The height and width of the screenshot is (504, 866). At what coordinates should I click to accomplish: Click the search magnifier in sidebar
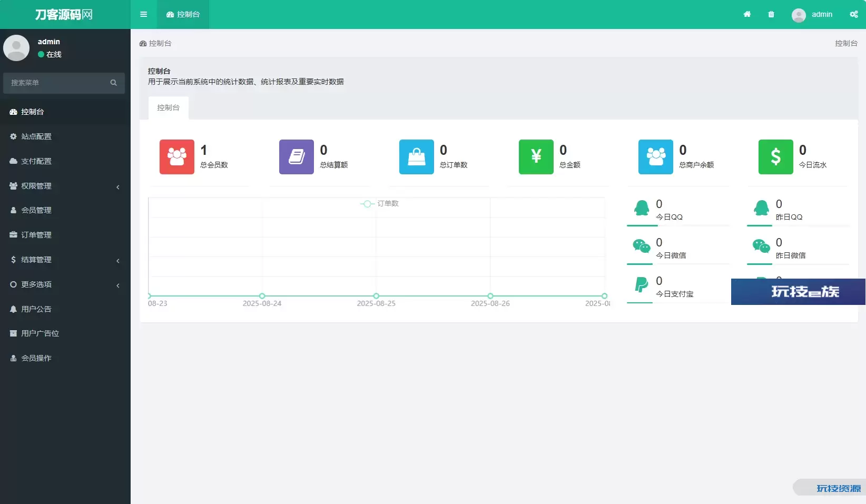pos(113,83)
